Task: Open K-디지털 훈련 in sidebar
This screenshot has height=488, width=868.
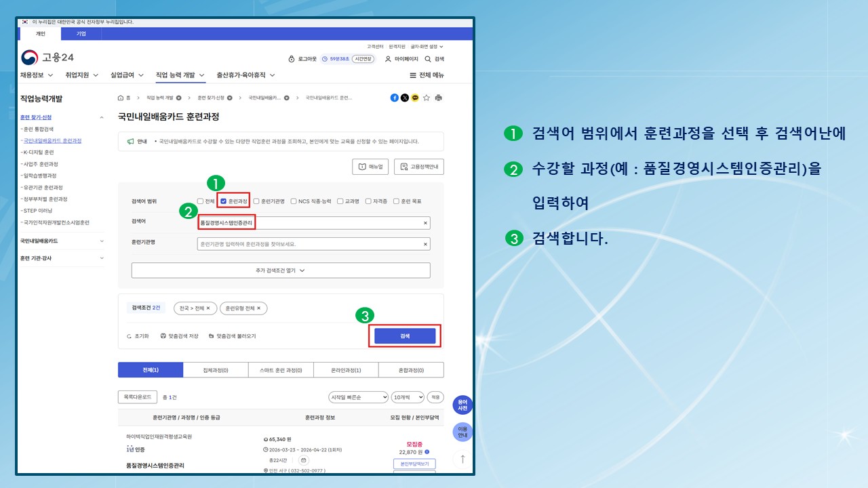Action: [39, 152]
